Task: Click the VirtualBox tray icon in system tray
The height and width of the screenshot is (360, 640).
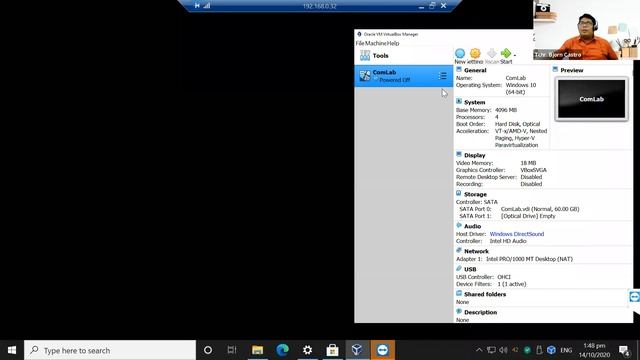Action: (551, 350)
